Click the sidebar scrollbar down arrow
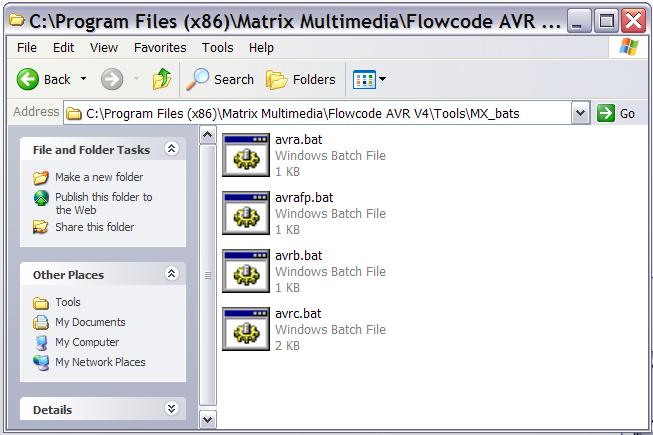The image size is (653, 435). (x=207, y=419)
